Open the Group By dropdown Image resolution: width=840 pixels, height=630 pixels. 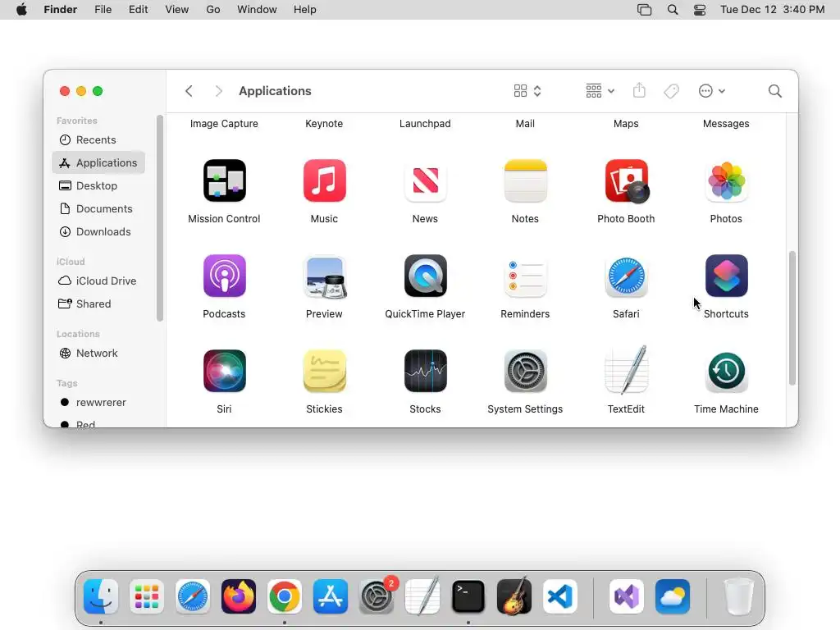(600, 91)
